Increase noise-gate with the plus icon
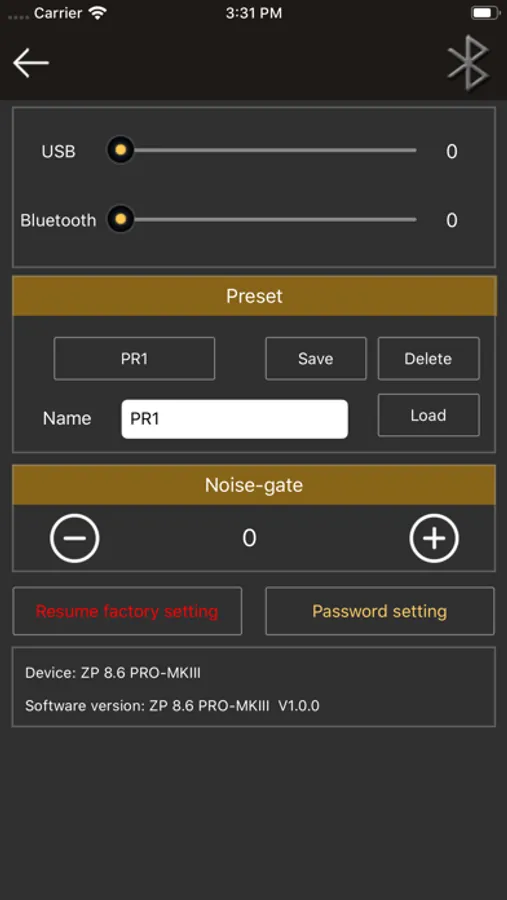 pos(434,538)
